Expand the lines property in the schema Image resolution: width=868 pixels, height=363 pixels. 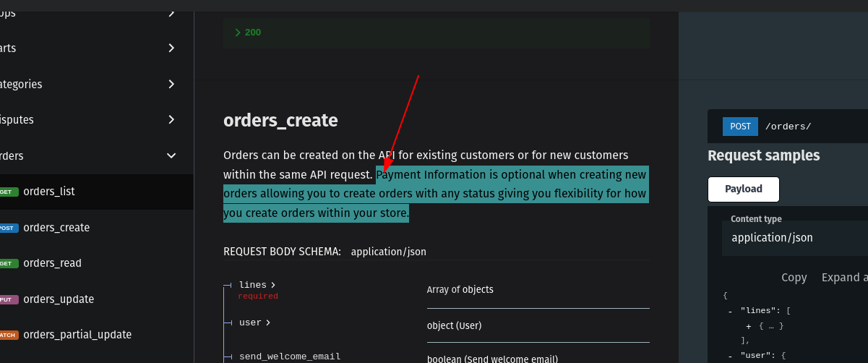click(x=257, y=285)
